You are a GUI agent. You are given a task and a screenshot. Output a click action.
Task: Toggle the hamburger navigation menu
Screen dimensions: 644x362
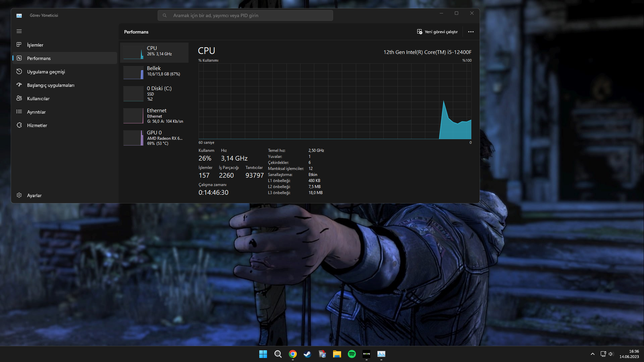[19, 31]
